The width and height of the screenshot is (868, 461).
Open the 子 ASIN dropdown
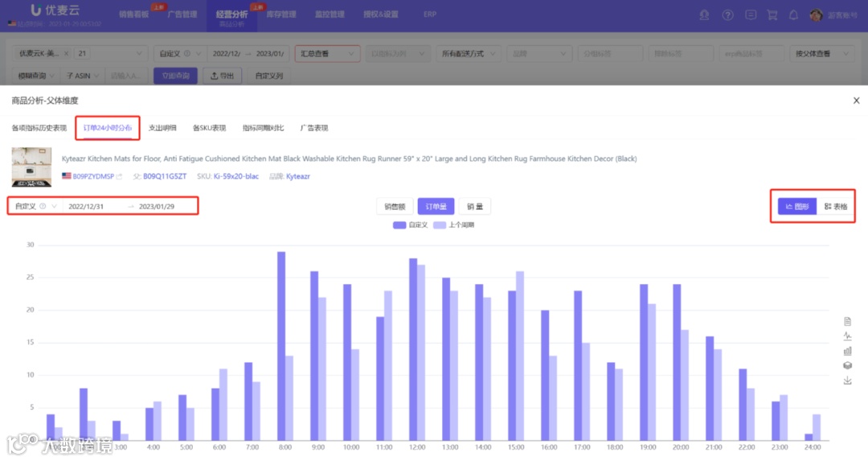point(82,76)
